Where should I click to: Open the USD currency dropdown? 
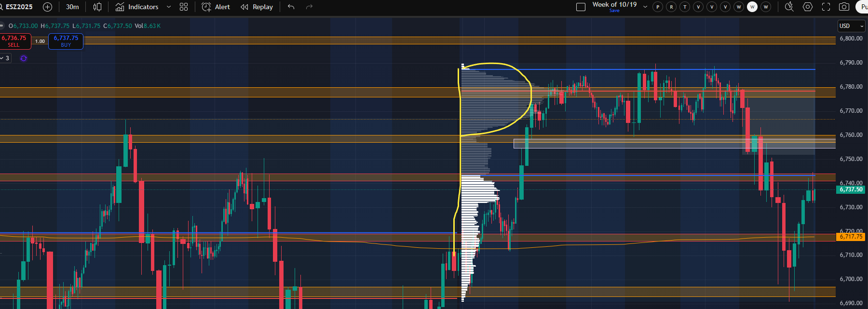[852, 26]
